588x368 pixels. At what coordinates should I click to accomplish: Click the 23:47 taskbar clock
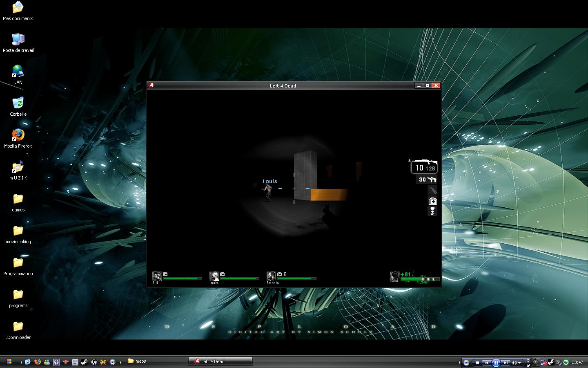pos(577,362)
